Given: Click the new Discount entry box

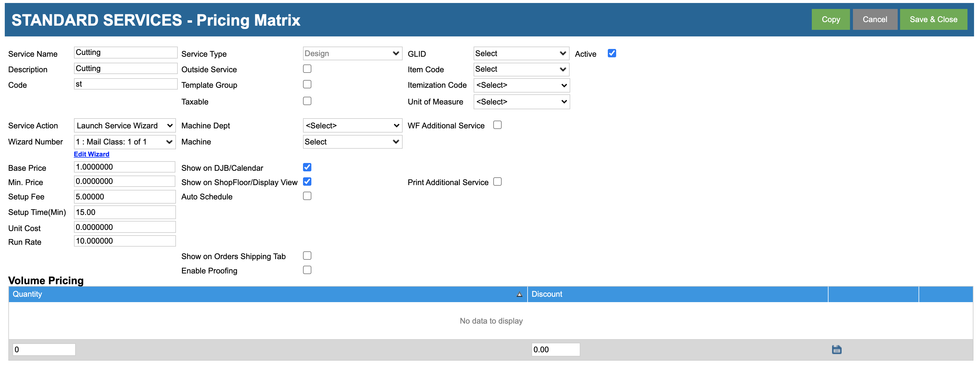Looking at the screenshot, I should (x=555, y=350).
